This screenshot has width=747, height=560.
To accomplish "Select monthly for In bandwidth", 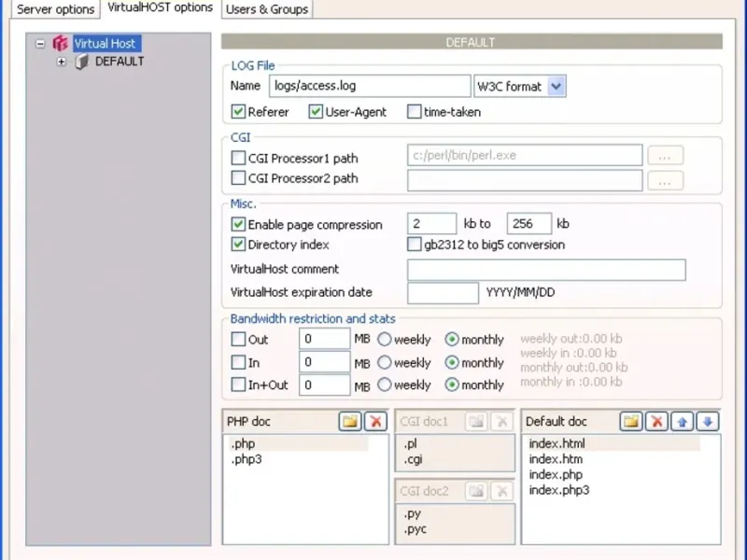I will (x=452, y=362).
